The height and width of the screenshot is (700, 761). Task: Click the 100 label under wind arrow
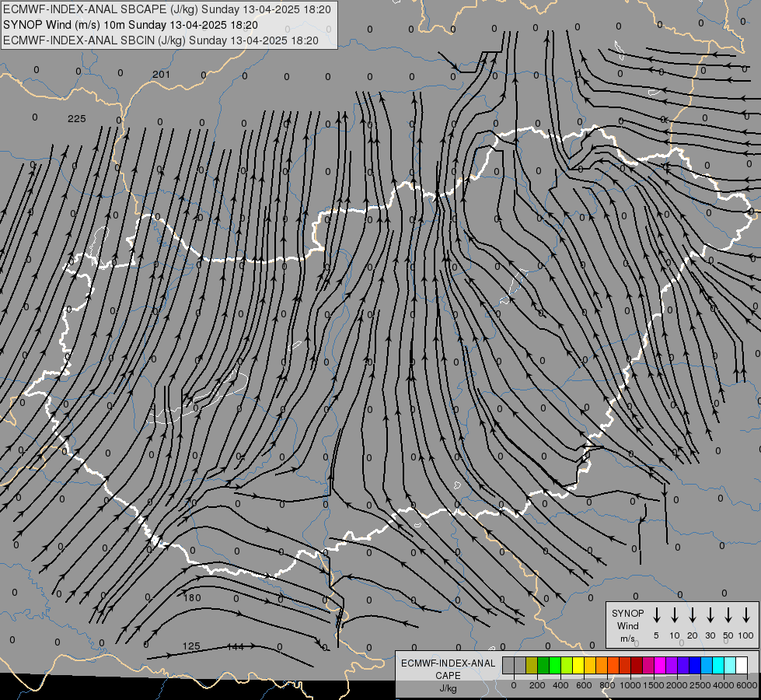(x=746, y=635)
